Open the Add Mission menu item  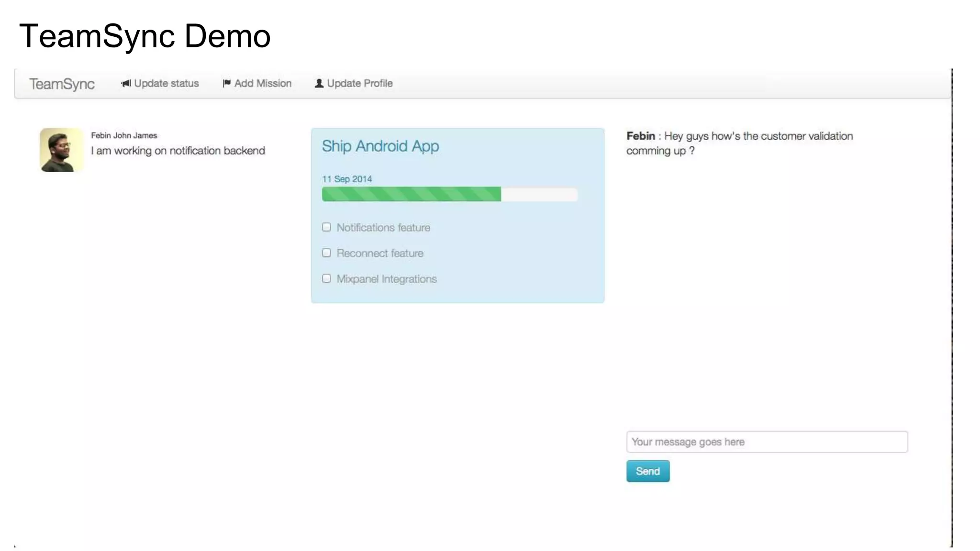262,84
